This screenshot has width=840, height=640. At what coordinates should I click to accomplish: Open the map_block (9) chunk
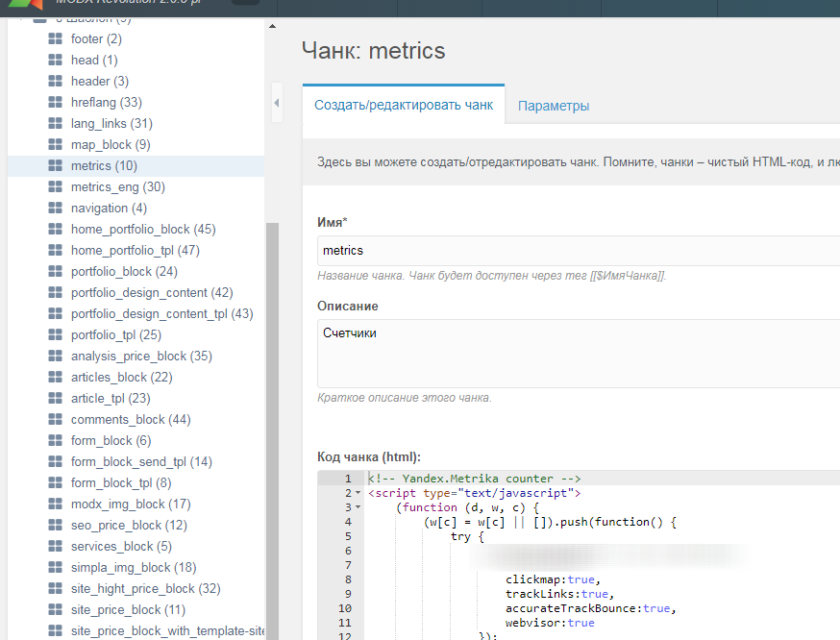click(x=111, y=144)
